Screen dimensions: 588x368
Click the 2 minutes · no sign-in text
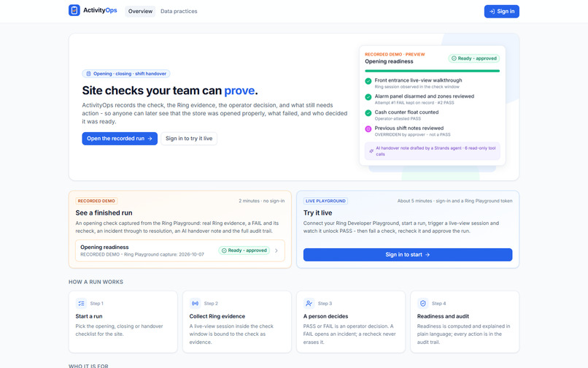click(262, 201)
